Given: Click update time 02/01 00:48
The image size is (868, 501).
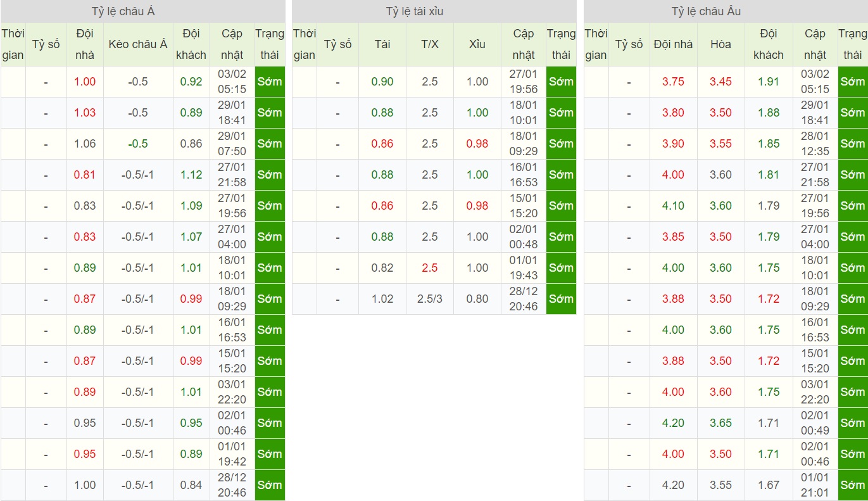Looking at the screenshot, I should coord(524,237).
